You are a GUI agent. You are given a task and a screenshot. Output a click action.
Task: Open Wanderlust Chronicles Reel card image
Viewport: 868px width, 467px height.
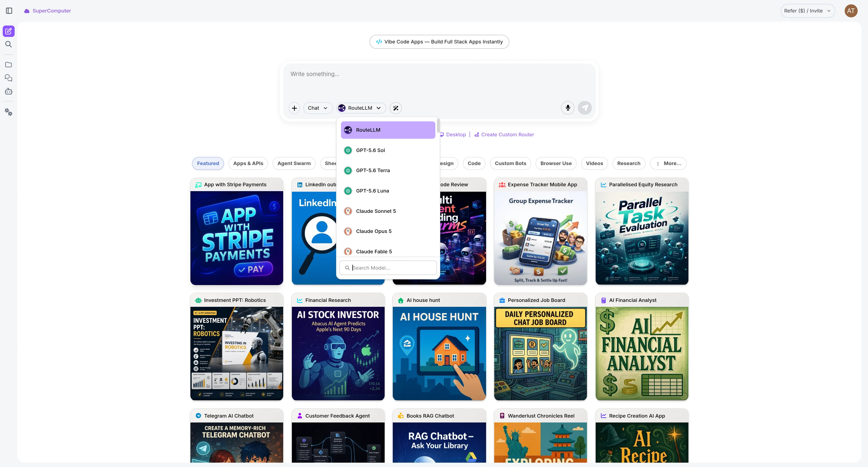coord(541,443)
